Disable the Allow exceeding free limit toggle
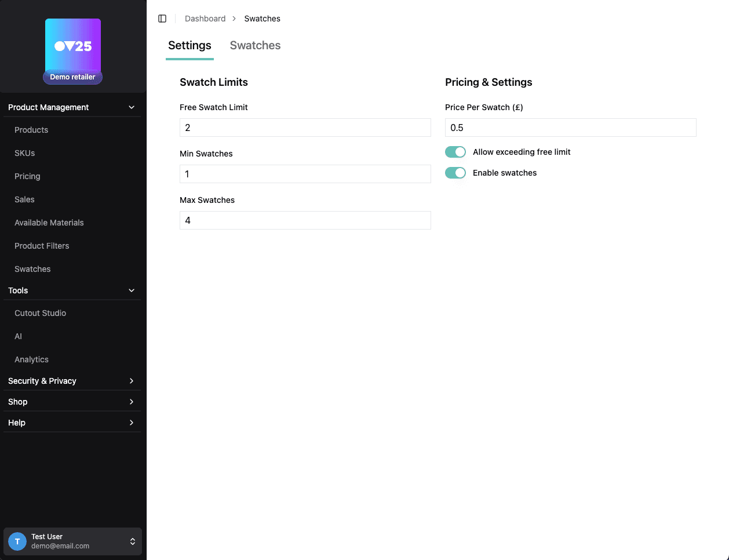729x560 pixels. (455, 152)
